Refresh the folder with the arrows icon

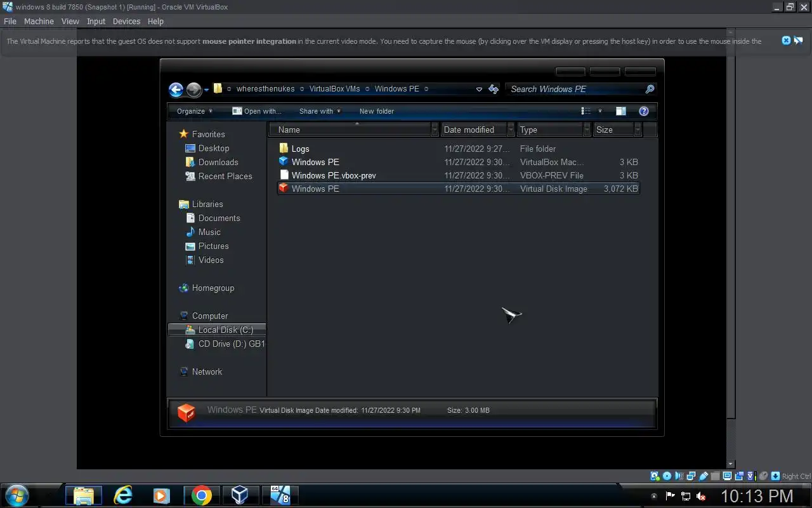click(494, 90)
